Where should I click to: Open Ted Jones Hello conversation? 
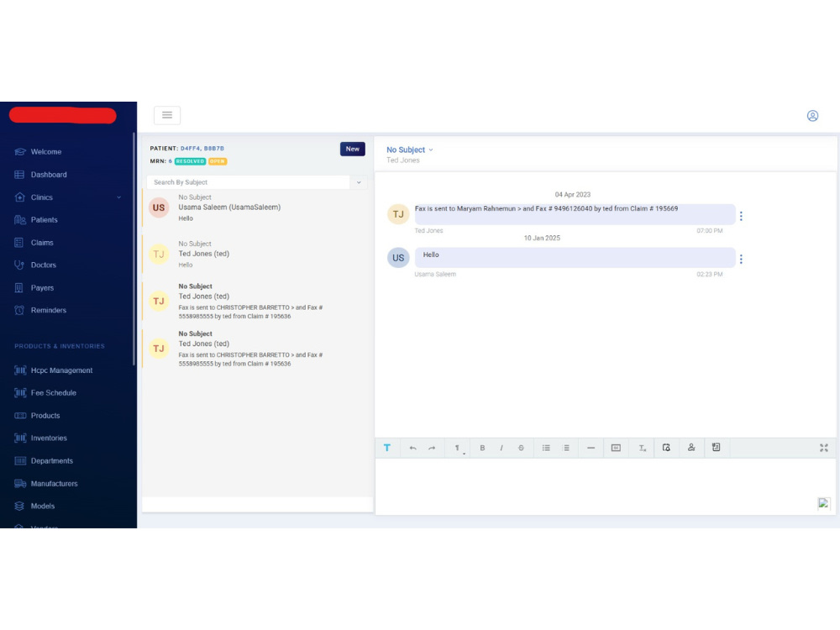(x=255, y=255)
